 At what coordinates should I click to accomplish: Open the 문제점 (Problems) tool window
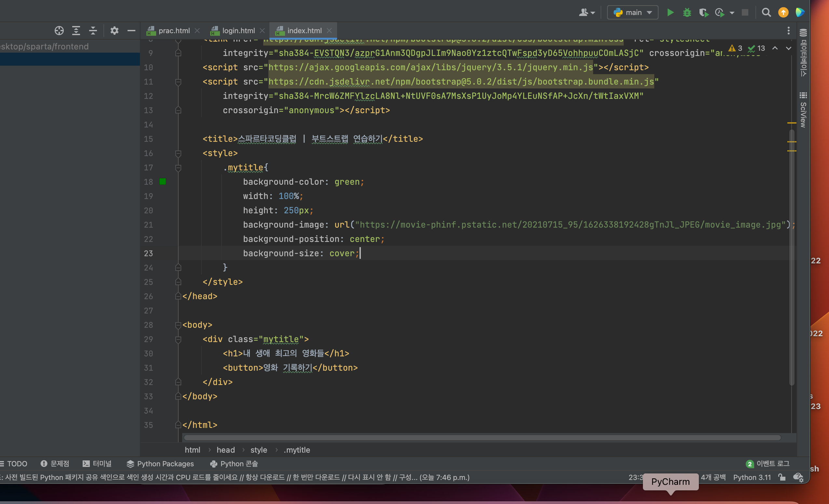[55, 464]
